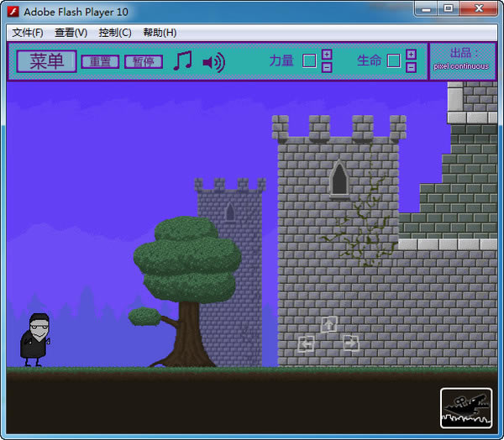Decrease 生命 with the minus button
The width and height of the screenshot is (504, 440).
(411, 67)
